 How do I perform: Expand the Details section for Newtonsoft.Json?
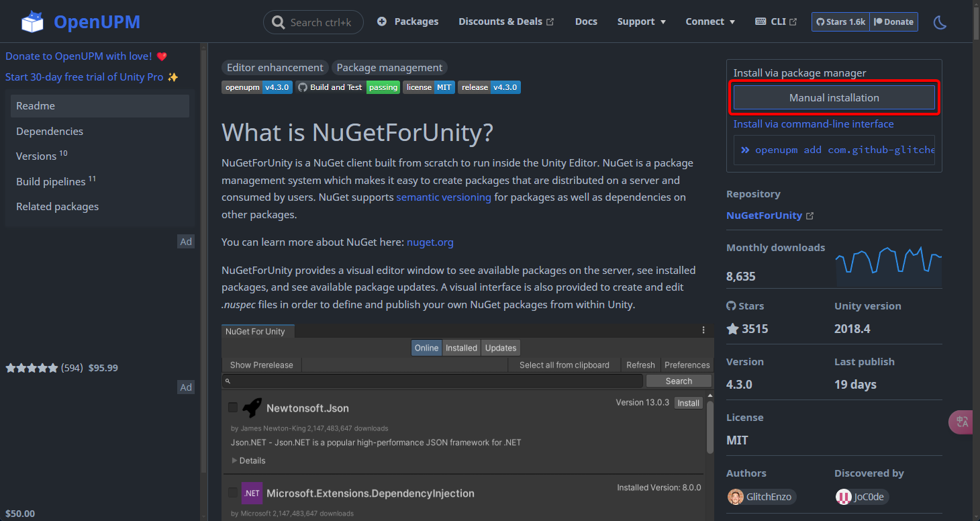tap(248, 461)
